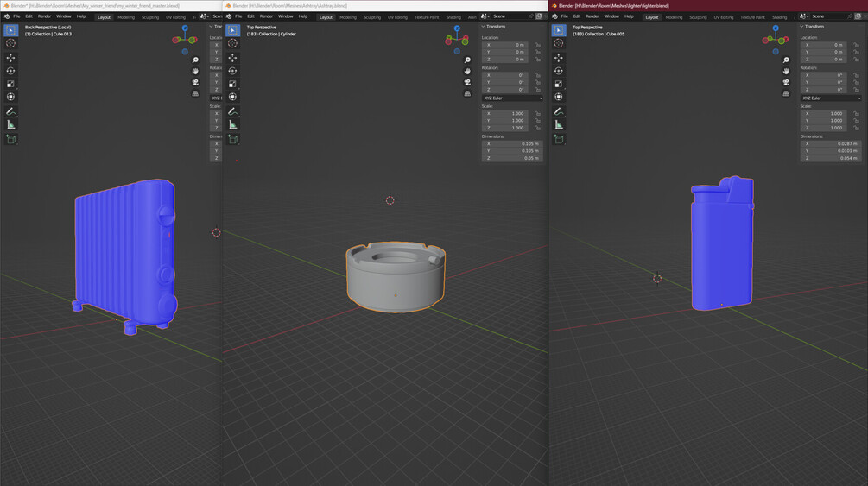The image size is (868, 486).
Task: Activate the Measure tool in the winter friend window
Action: [x=10, y=124]
